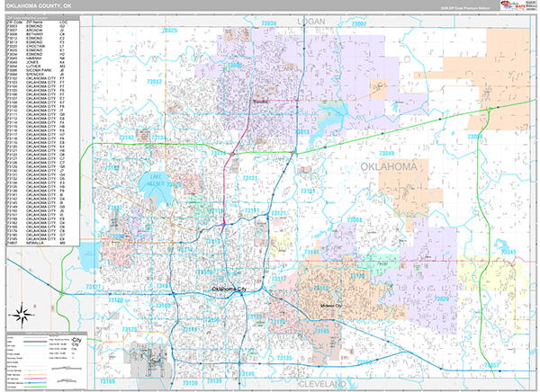Select the 73054 Luther row in index

pyautogui.click(x=36, y=65)
